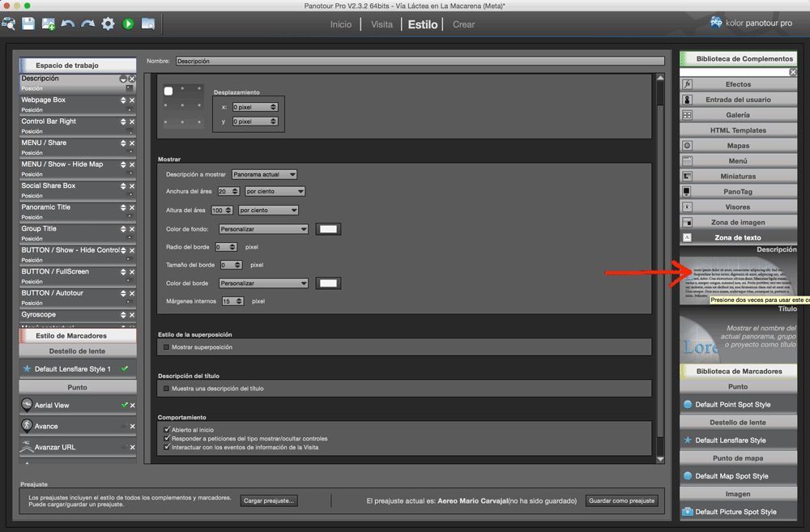810x532 pixels.
Task: Open the Color del borde dropdown
Action: click(263, 283)
